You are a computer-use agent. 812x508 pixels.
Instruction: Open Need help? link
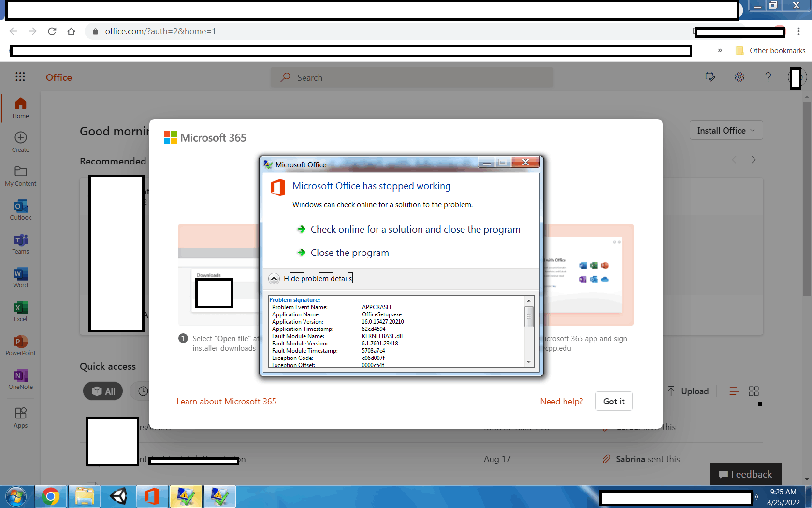coord(561,402)
